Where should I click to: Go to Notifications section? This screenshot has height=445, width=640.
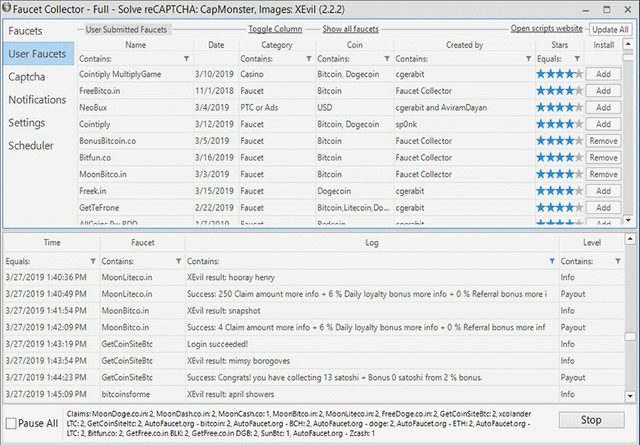click(x=37, y=100)
